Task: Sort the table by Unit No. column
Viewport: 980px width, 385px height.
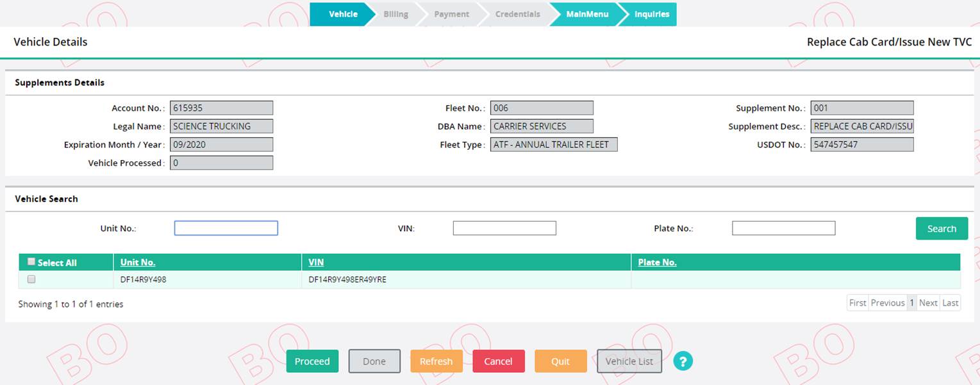Action: (138, 262)
